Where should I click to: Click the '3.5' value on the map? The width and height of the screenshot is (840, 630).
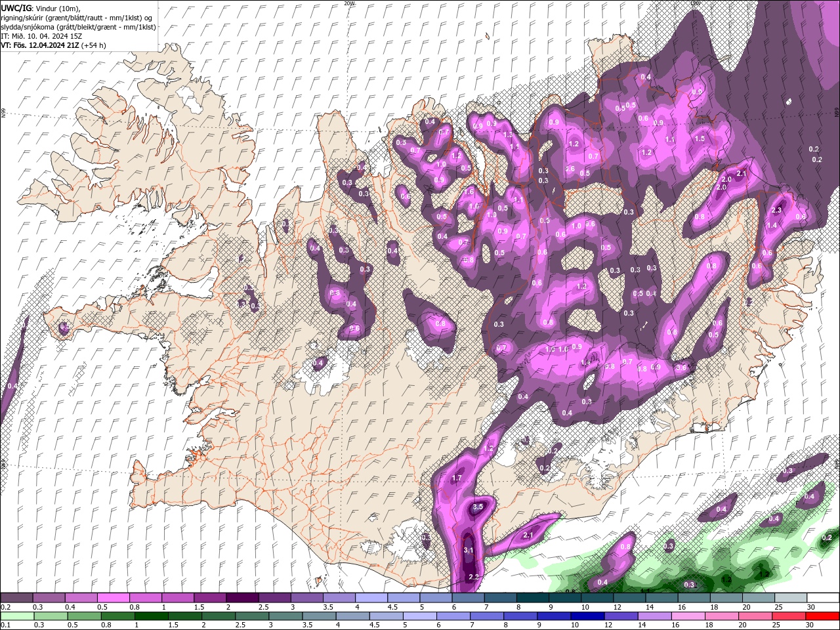pos(478,507)
